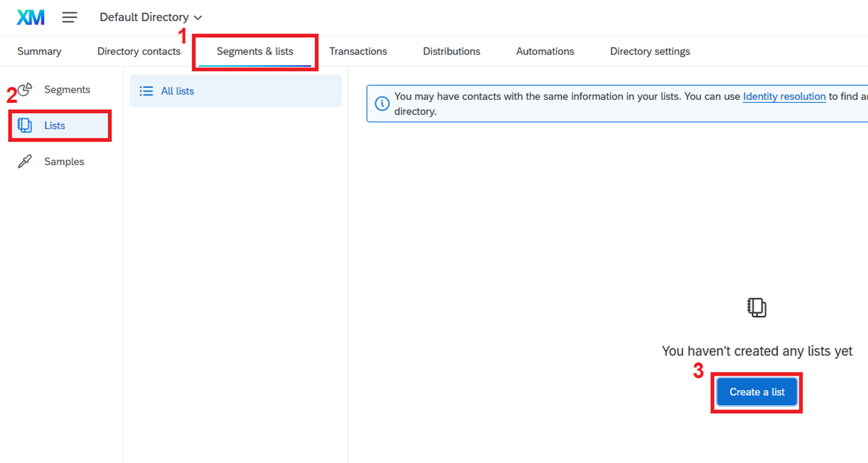Image resolution: width=868 pixels, height=463 pixels.
Task: Expand the Default Directory dropdown chevron
Action: coord(198,18)
